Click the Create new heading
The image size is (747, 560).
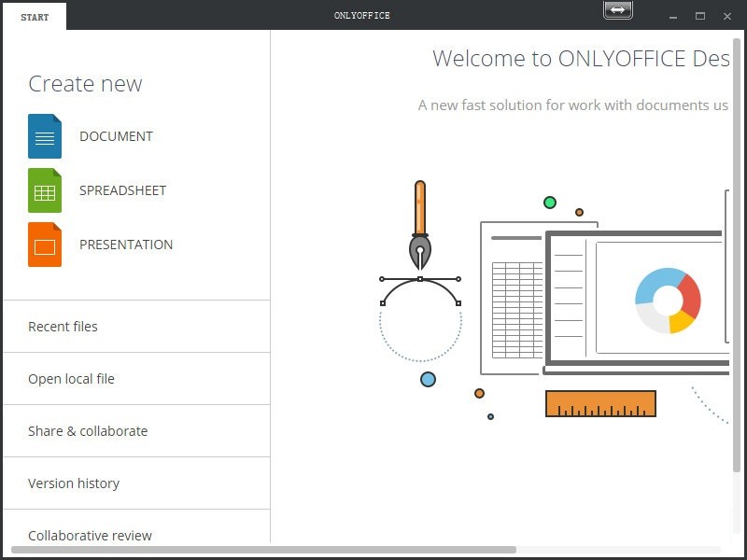coord(85,84)
